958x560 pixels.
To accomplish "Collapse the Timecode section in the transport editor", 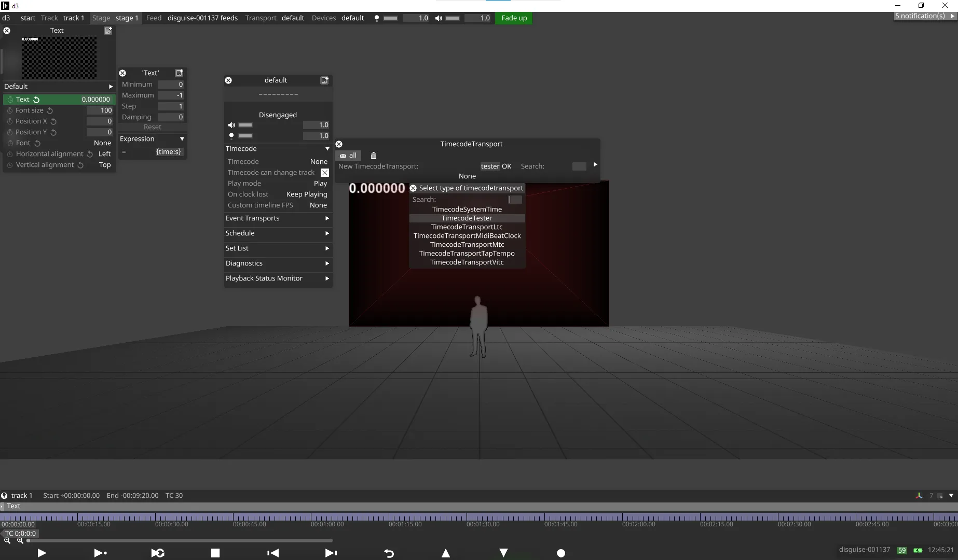I will (x=327, y=149).
